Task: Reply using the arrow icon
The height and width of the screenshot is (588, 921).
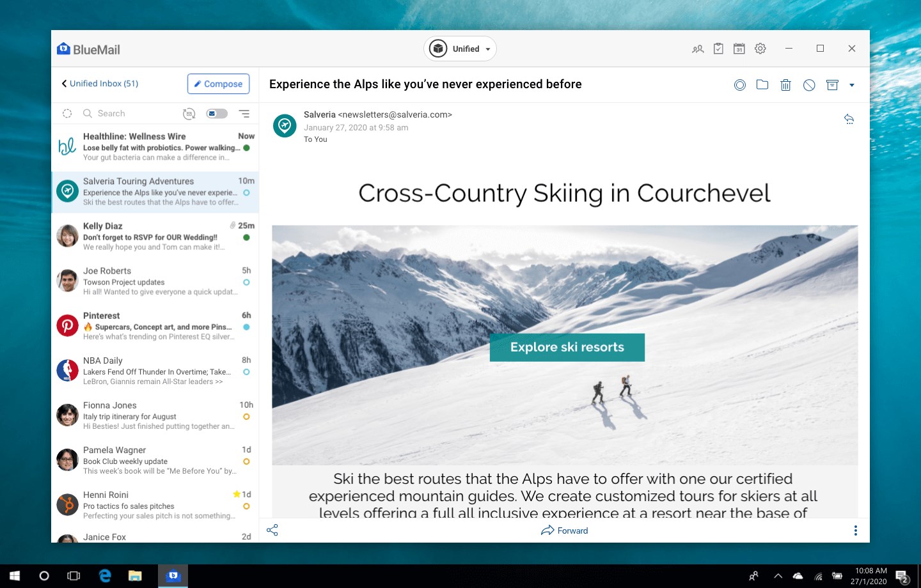Action: (849, 119)
